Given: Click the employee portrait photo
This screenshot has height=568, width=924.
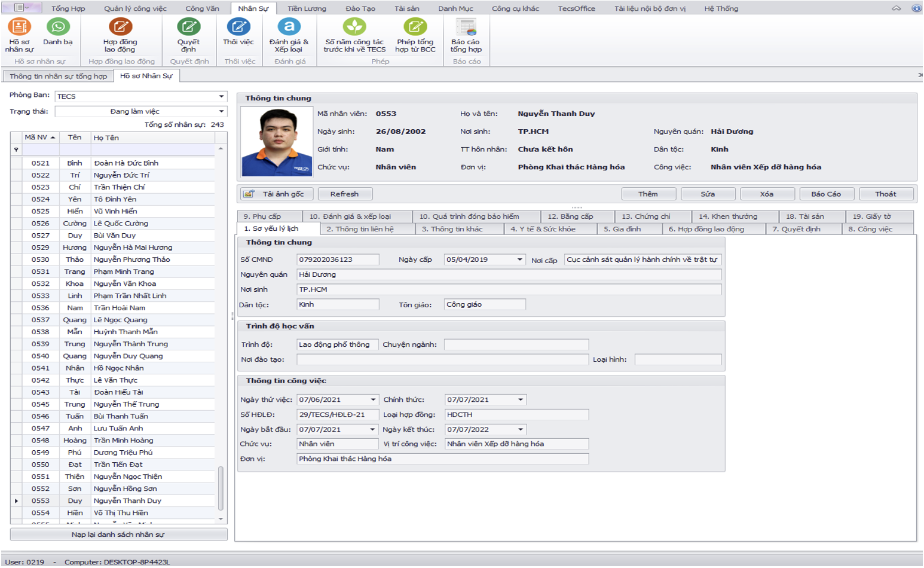Looking at the screenshot, I should (x=277, y=142).
